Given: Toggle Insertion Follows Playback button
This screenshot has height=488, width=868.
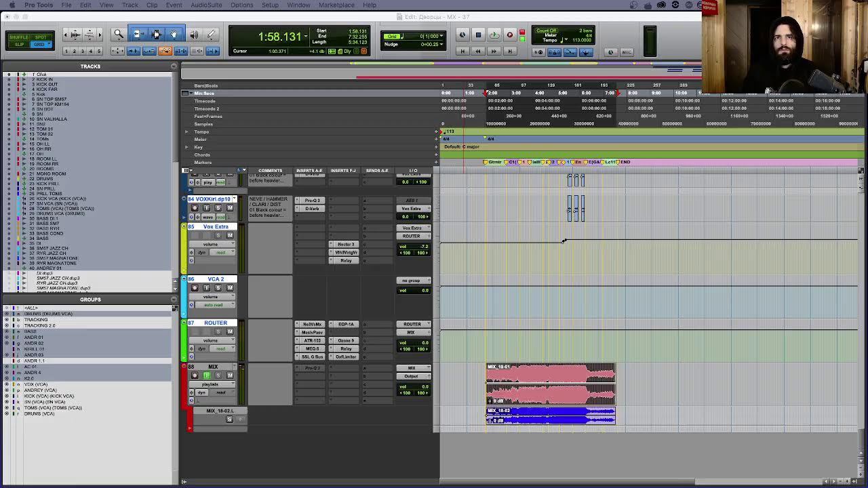Looking at the screenshot, I should (212, 52).
